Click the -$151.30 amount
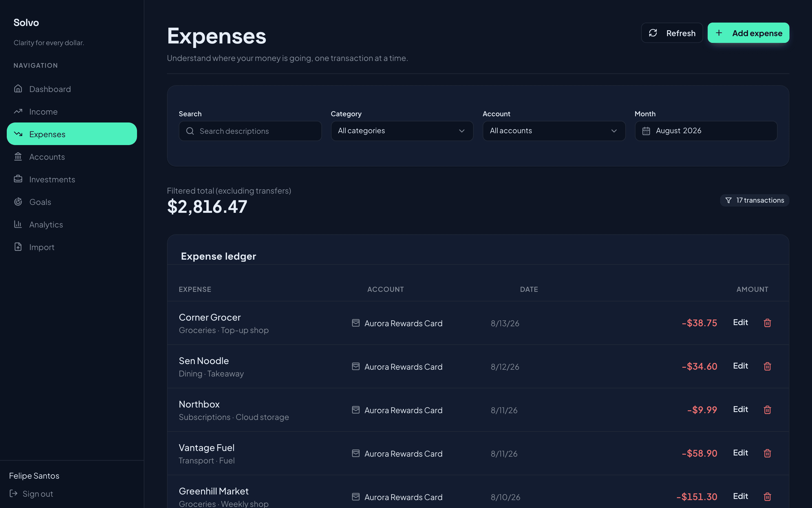Viewport: 812px width, 508px height. point(697,497)
